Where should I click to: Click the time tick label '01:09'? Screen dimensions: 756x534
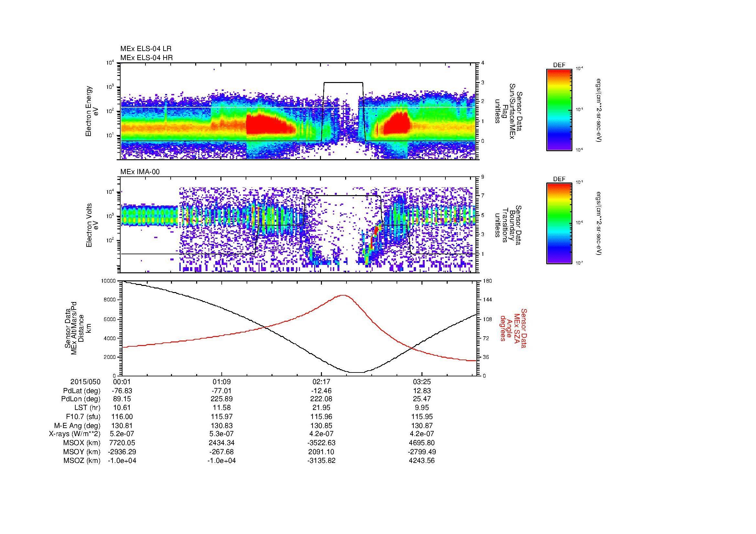(222, 382)
